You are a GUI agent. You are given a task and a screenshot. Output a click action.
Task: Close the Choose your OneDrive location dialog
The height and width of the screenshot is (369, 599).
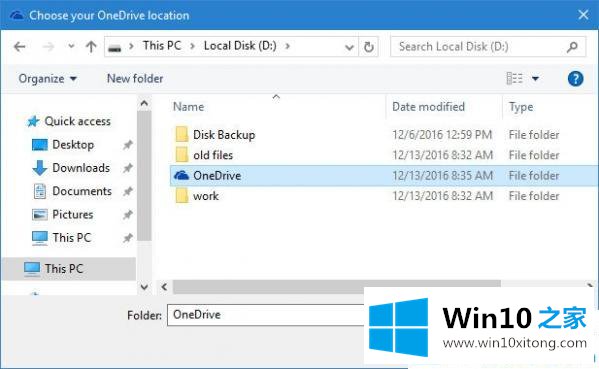click(x=583, y=15)
